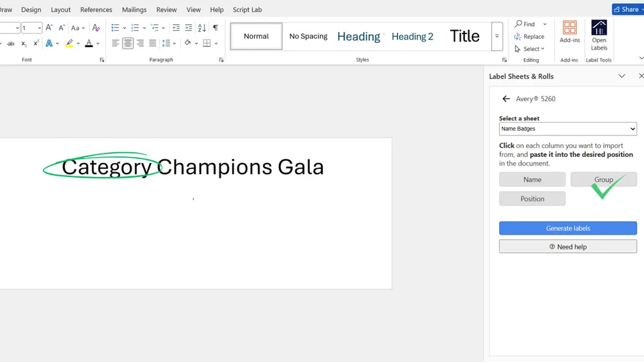Start a bulleted list
644x362 pixels.
[x=115, y=27]
